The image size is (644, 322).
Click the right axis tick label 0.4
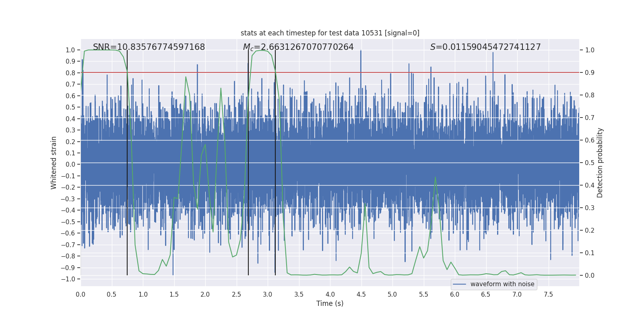(590, 185)
